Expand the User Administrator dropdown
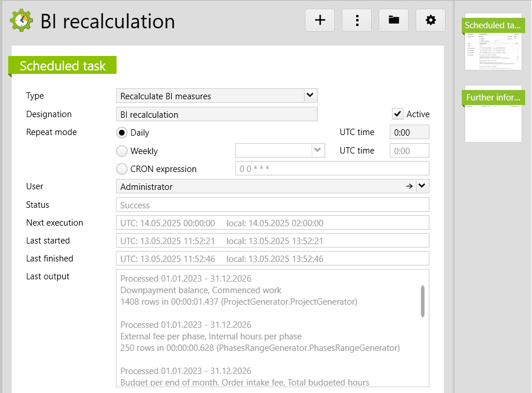Viewport: 532px width, 393px height. pos(422,186)
